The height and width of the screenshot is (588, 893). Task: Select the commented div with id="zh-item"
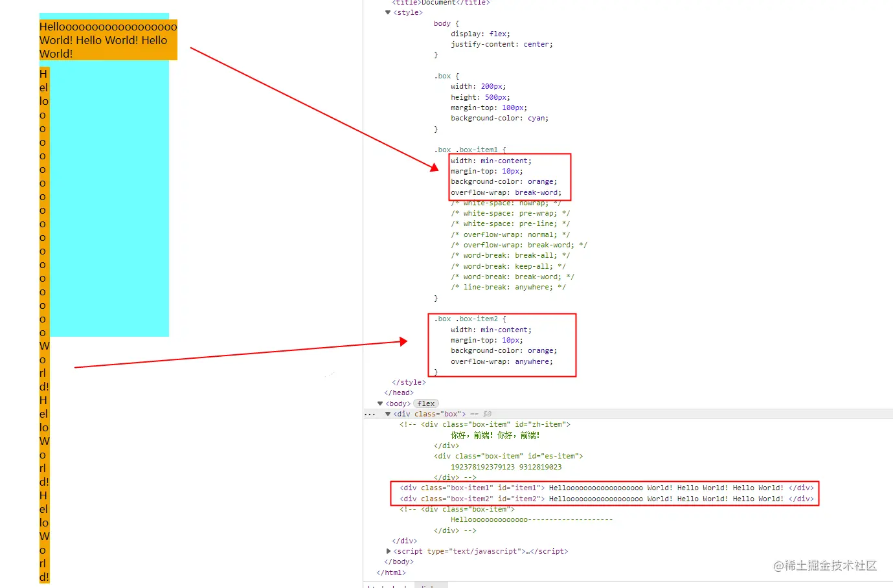pos(485,424)
